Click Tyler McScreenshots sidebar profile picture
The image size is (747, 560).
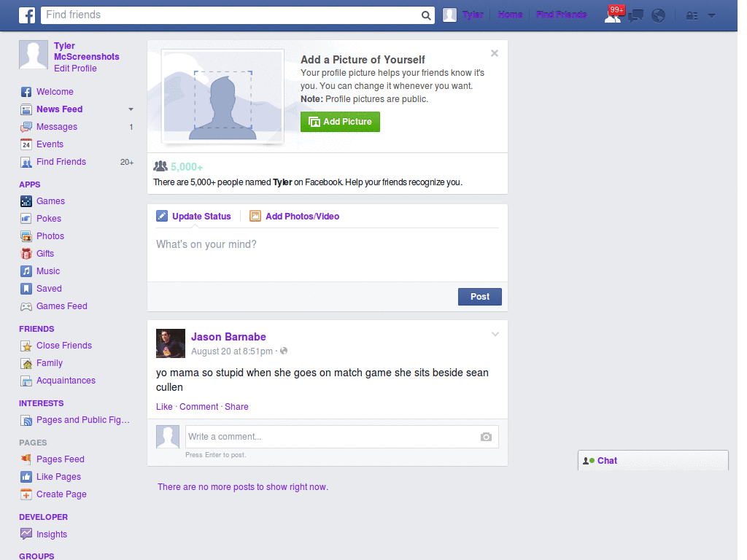[x=34, y=55]
